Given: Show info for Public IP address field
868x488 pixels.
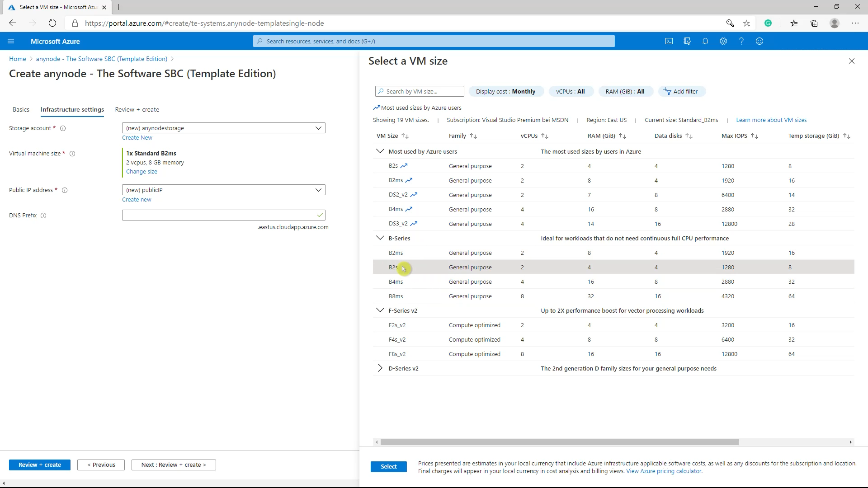Looking at the screenshot, I should tap(65, 190).
